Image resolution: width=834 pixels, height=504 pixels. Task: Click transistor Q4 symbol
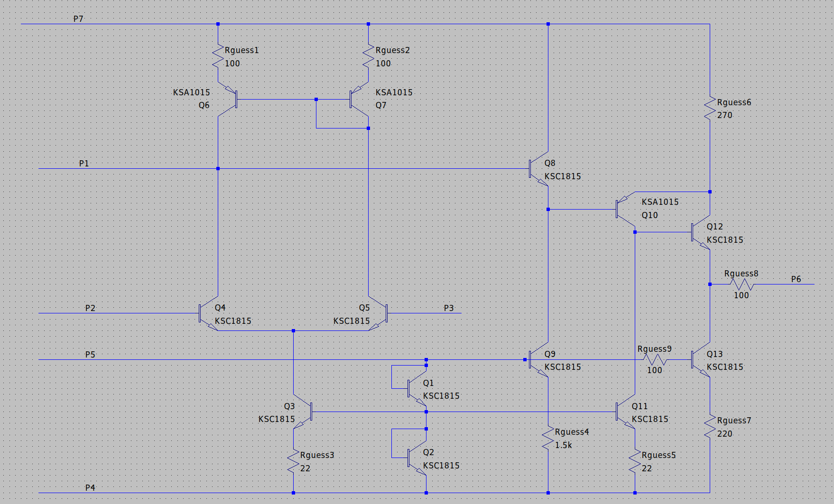(x=209, y=313)
